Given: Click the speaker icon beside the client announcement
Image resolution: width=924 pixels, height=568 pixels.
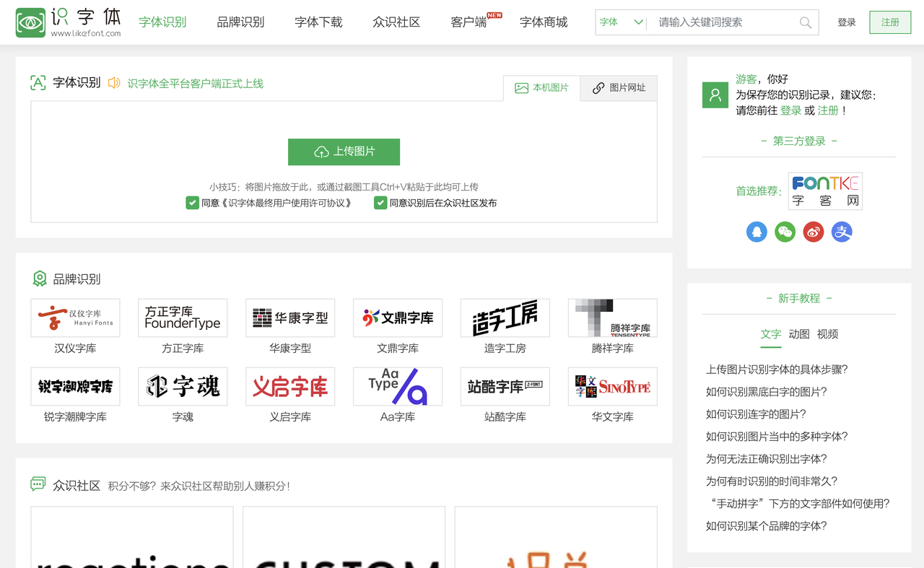Looking at the screenshot, I should click(113, 84).
